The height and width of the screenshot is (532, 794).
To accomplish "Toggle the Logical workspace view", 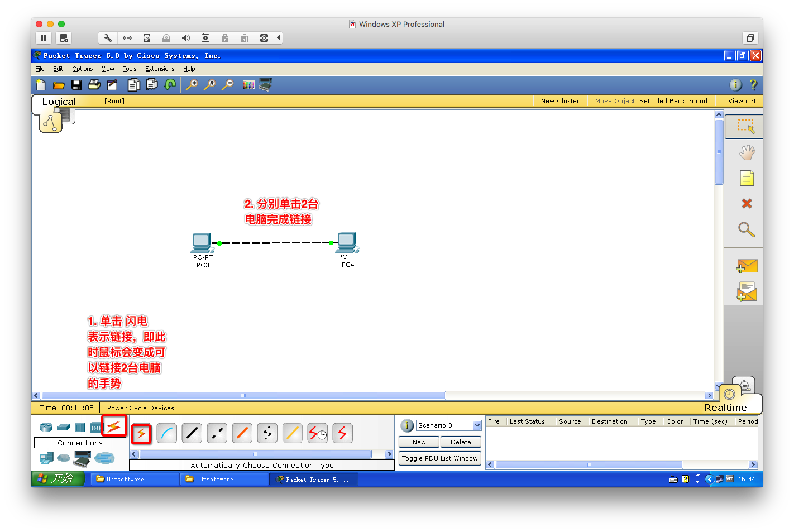I will [59, 102].
